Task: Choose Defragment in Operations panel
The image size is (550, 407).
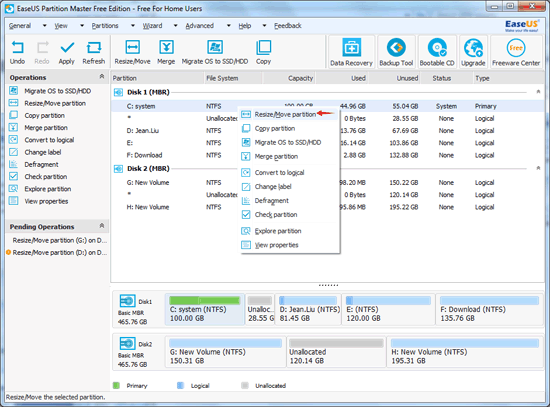Action: (34, 165)
